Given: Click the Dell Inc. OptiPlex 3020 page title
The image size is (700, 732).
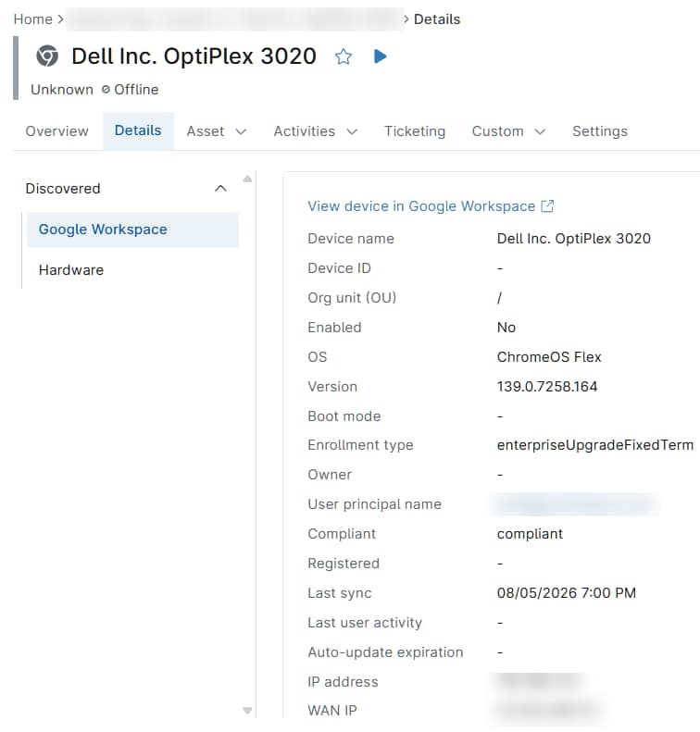Looking at the screenshot, I should coord(194,56).
